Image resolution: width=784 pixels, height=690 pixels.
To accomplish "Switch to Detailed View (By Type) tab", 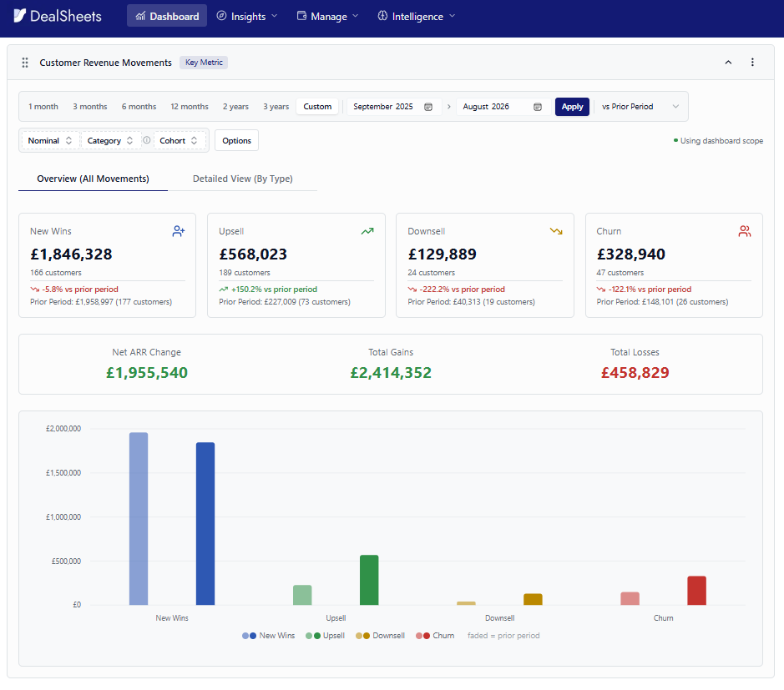I will point(242,179).
